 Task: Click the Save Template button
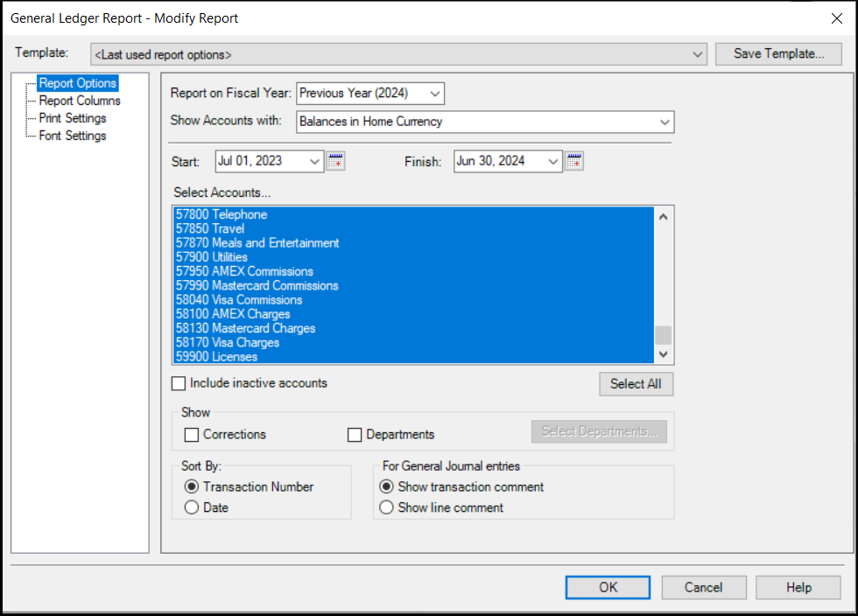(778, 54)
